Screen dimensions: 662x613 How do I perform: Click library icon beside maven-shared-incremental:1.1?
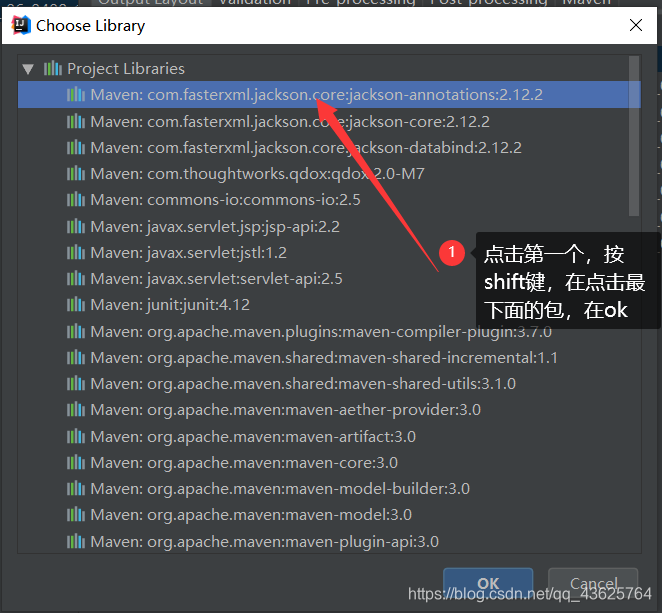76,358
